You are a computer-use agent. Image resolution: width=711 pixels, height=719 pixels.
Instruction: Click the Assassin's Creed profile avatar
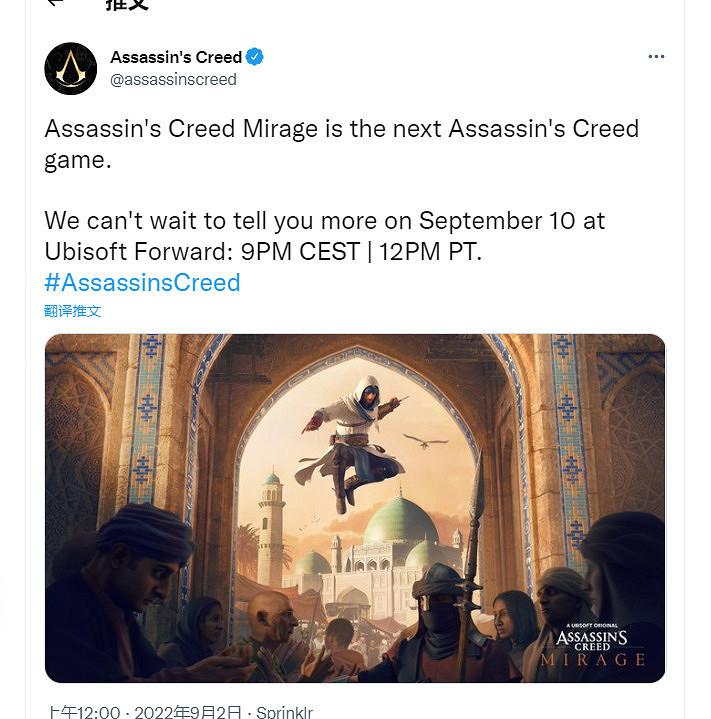pyautogui.click(x=70, y=69)
